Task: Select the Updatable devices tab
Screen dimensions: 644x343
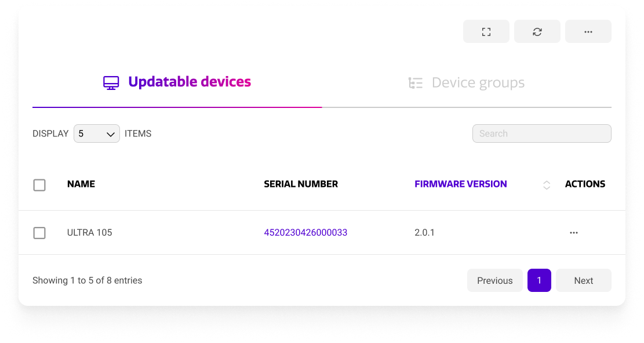Action: point(190,81)
